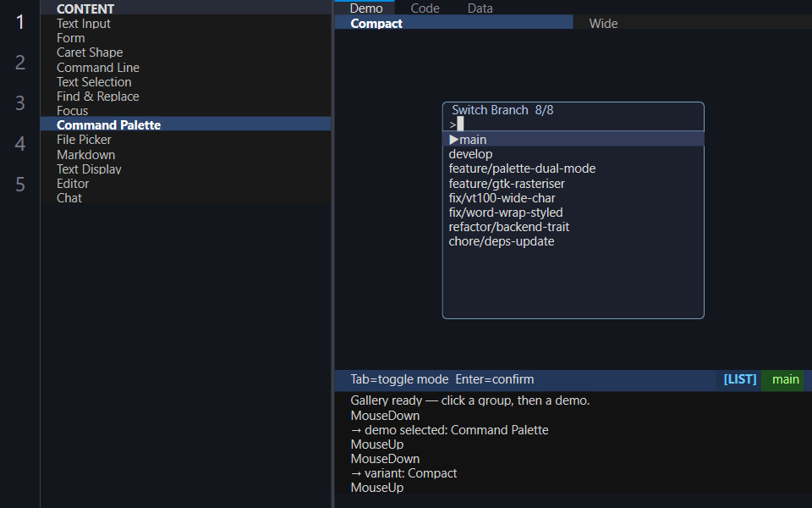Image resolution: width=812 pixels, height=508 pixels.
Task: Select group number 2 in the sidebar
Action: click(20, 63)
